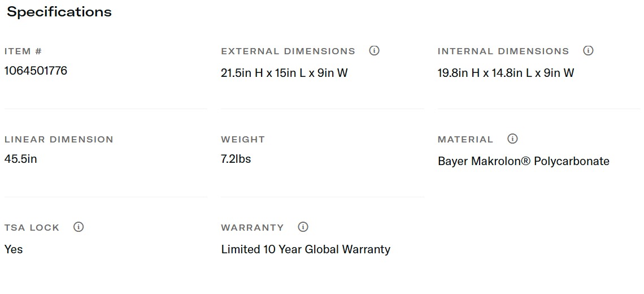The width and height of the screenshot is (644, 294).
Task: Click the ITEM # label
Action: [23, 51]
